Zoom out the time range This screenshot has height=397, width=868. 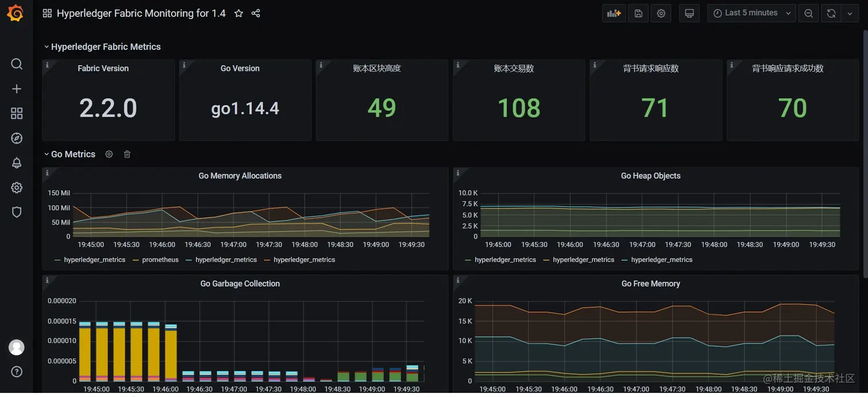coord(808,13)
